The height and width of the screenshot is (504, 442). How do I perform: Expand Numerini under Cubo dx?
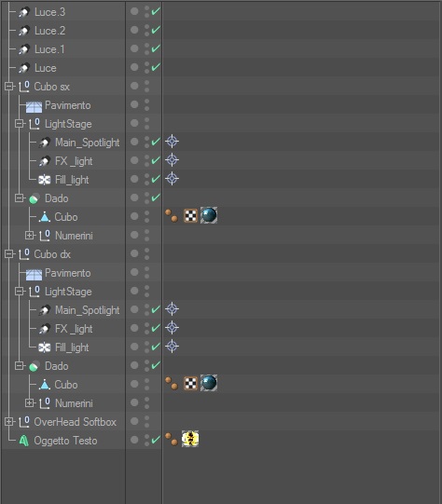[x=29, y=403]
